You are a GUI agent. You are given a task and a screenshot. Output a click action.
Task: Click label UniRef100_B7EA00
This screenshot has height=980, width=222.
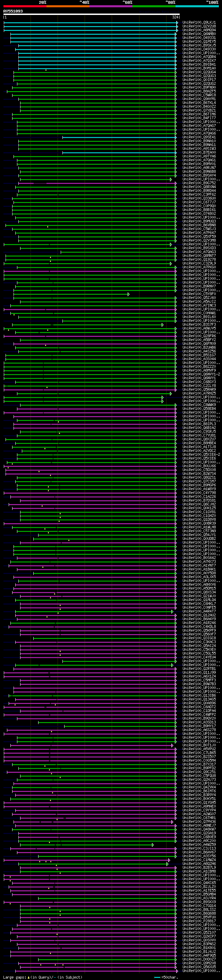[199, 153]
